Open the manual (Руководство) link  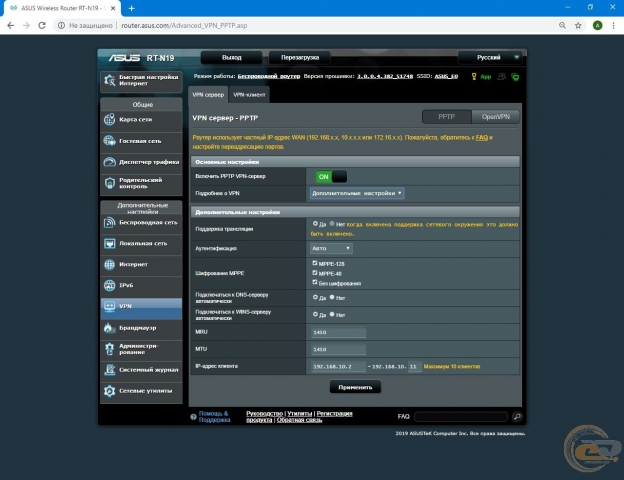[264, 414]
